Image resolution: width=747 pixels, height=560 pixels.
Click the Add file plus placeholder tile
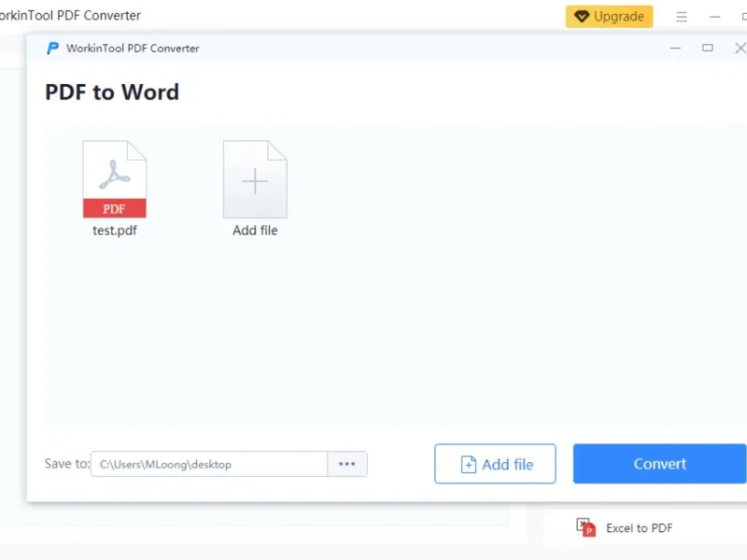point(255,179)
